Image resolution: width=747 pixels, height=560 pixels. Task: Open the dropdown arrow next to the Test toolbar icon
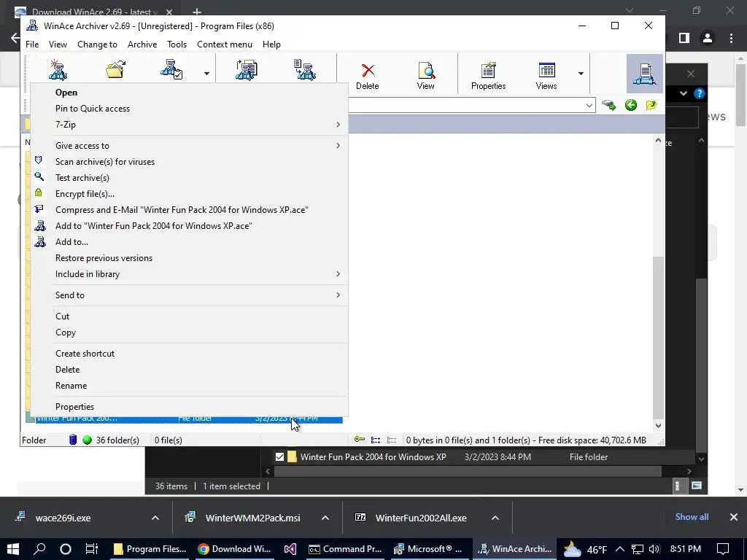click(x=206, y=74)
